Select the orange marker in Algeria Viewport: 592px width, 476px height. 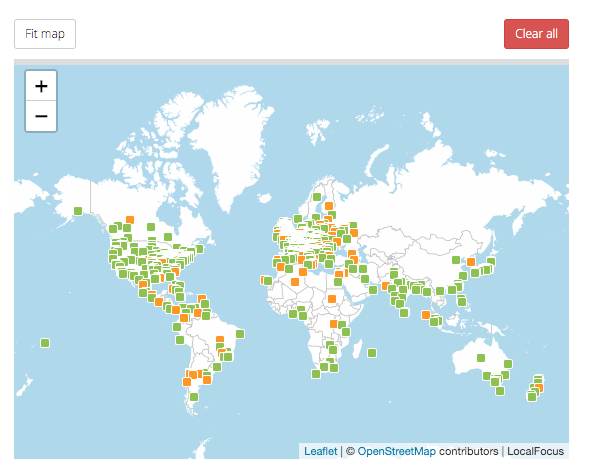click(x=295, y=282)
